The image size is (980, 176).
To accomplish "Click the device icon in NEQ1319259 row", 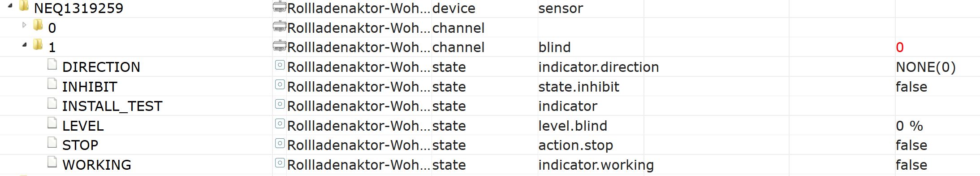I will 280,7.
